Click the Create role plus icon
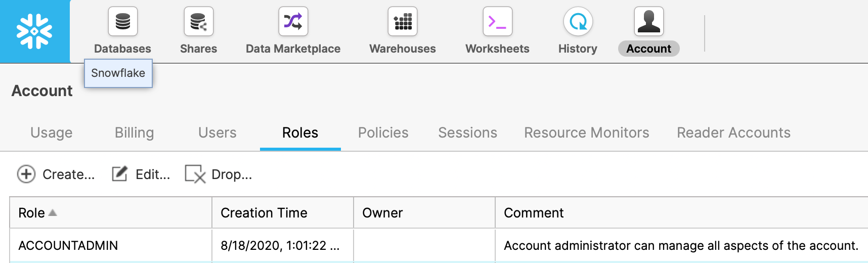Viewport: 868px width, 263px height. pyautogui.click(x=26, y=174)
